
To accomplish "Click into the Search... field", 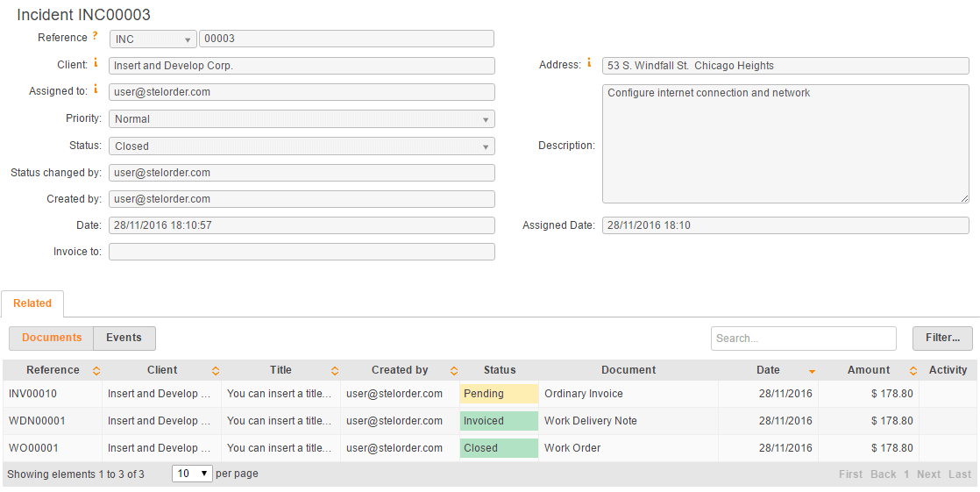I will click(x=803, y=339).
